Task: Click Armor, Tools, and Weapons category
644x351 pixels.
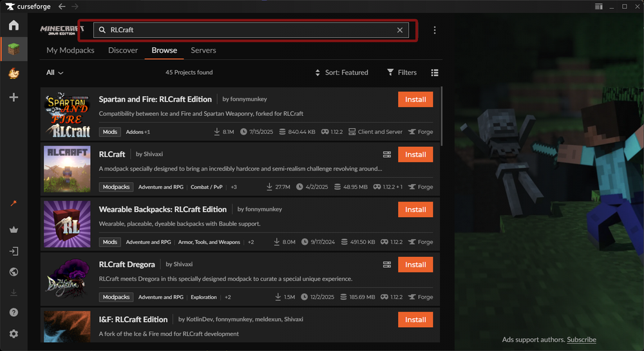Action: [x=209, y=242]
